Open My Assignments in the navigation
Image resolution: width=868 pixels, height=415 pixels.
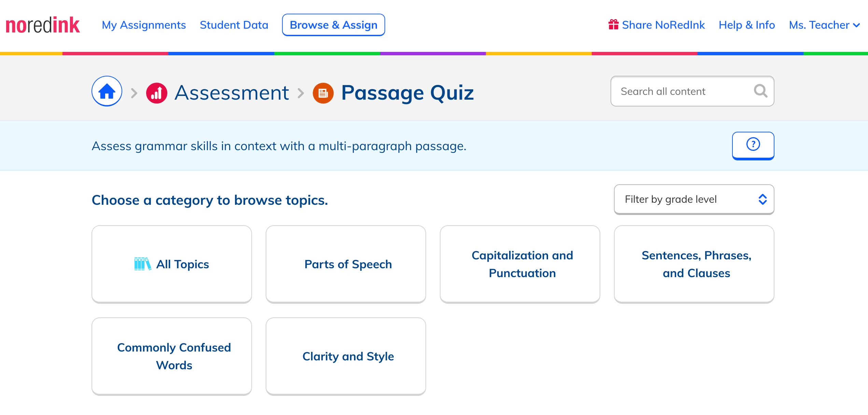[x=144, y=25]
